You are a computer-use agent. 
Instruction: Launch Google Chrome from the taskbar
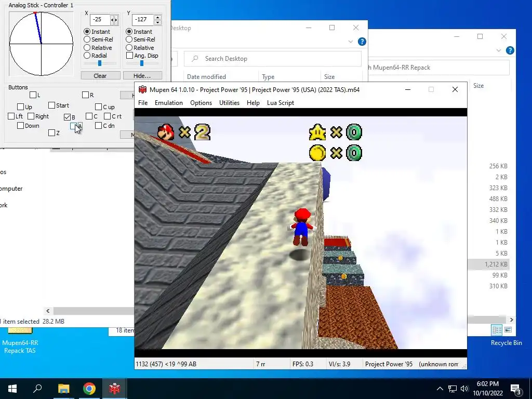[89, 389]
